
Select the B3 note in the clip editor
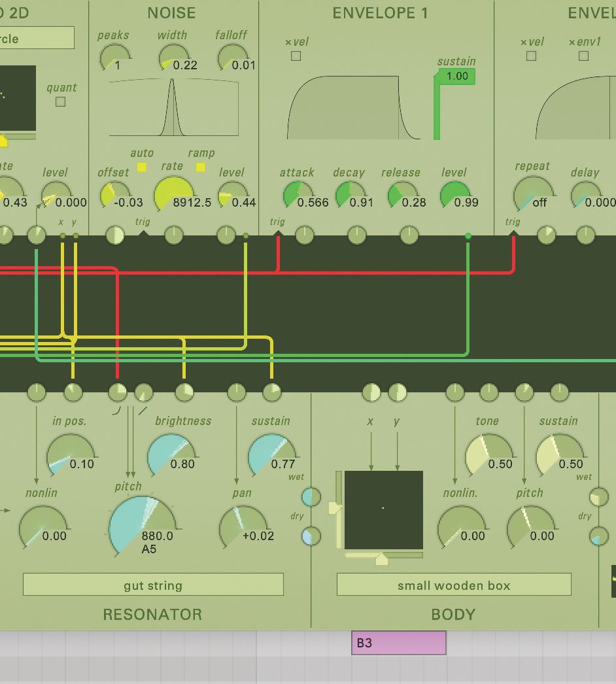click(398, 643)
